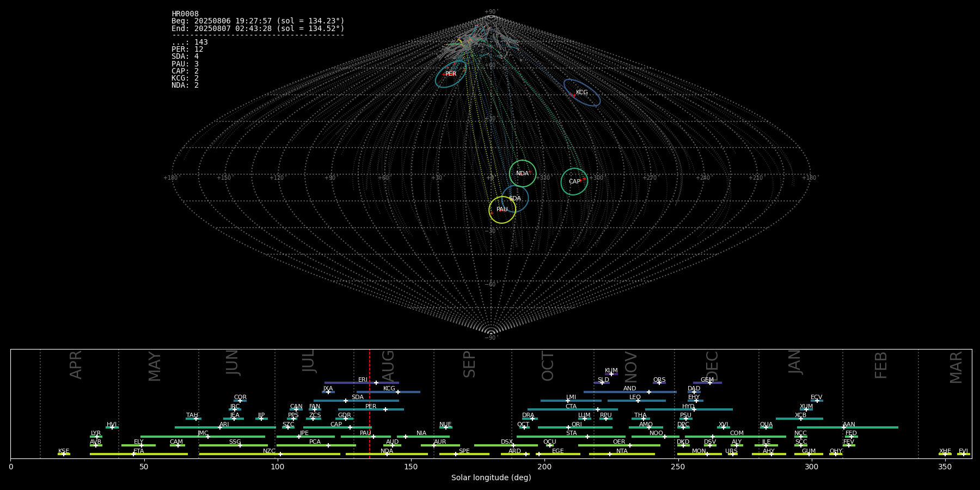Click the +90 longitude label on sky map
The image size is (980, 490).
point(329,177)
